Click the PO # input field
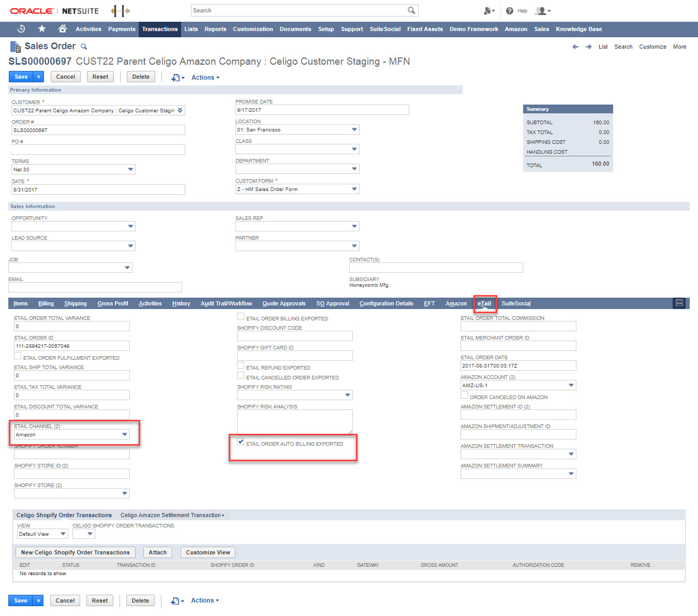 [x=98, y=150]
